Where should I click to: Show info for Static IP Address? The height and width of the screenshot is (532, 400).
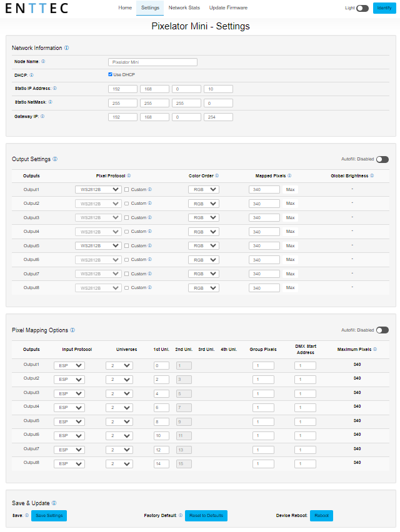click(x=54, y=88)
